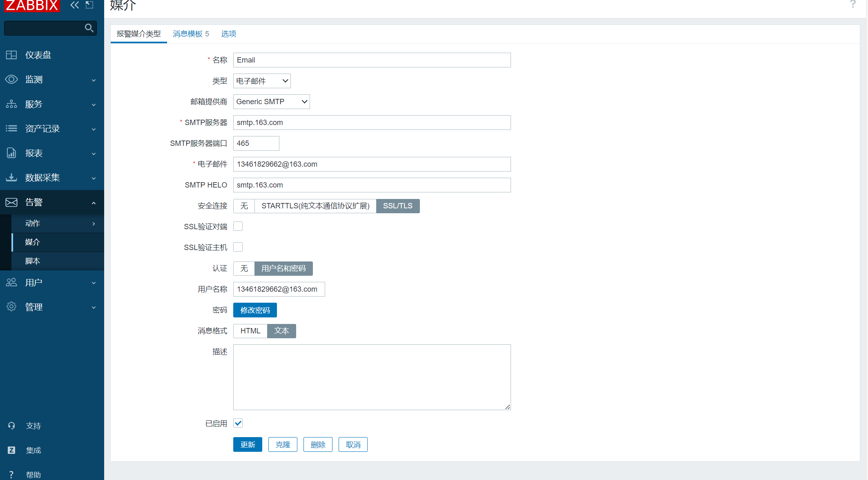Choose HTML message format
This screenshot has height=480, width=868.
pos(250,331)
